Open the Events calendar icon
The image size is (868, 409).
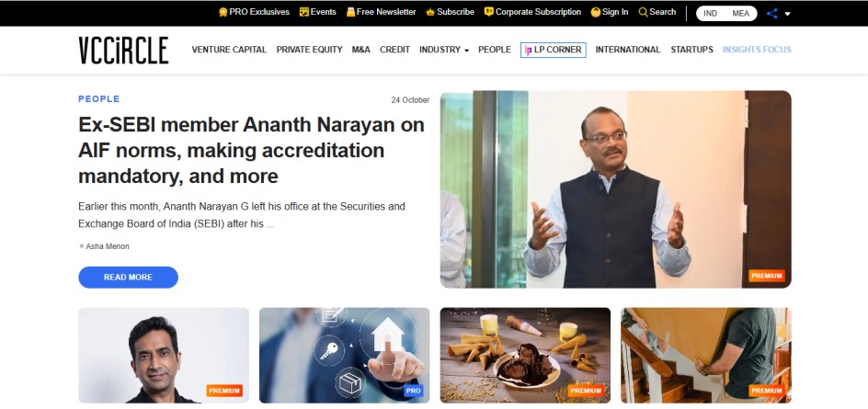pos(304,12)
